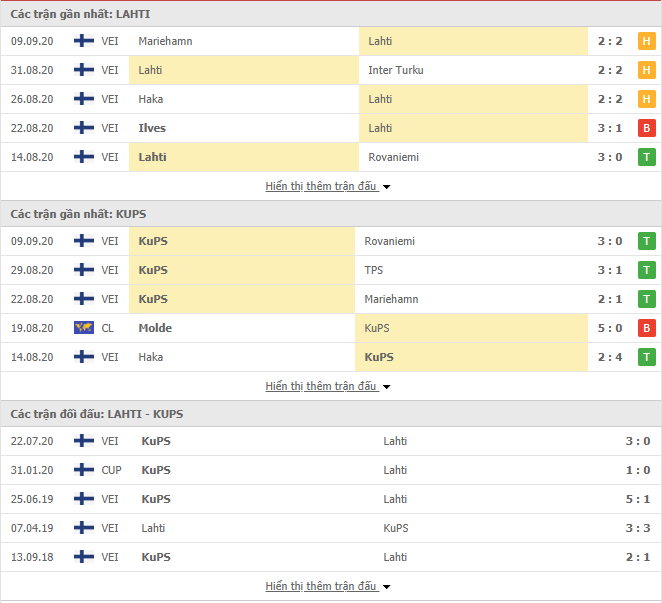
Task: Click the 5 : 0 score of Molde match
Action: (x=610, y=328)
